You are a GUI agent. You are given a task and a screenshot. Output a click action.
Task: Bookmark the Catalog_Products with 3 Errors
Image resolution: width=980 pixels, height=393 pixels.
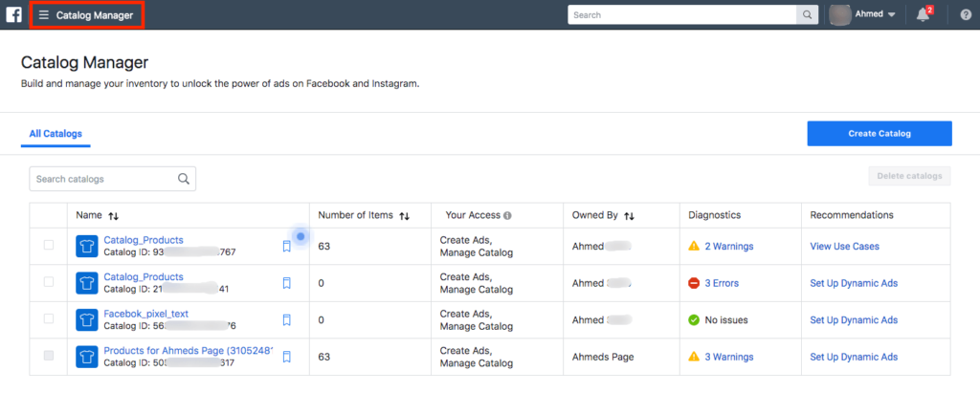[287, 284]
